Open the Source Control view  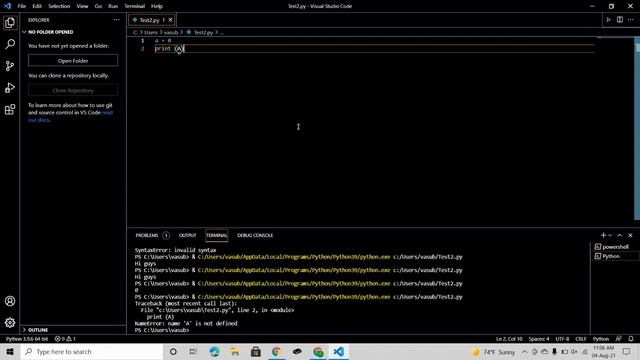(10, 66)
